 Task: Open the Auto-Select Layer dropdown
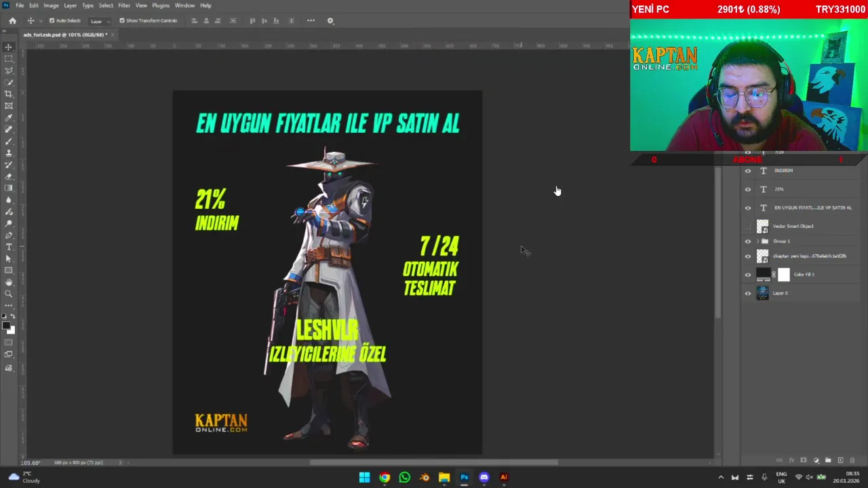click(x=100, y=21)
